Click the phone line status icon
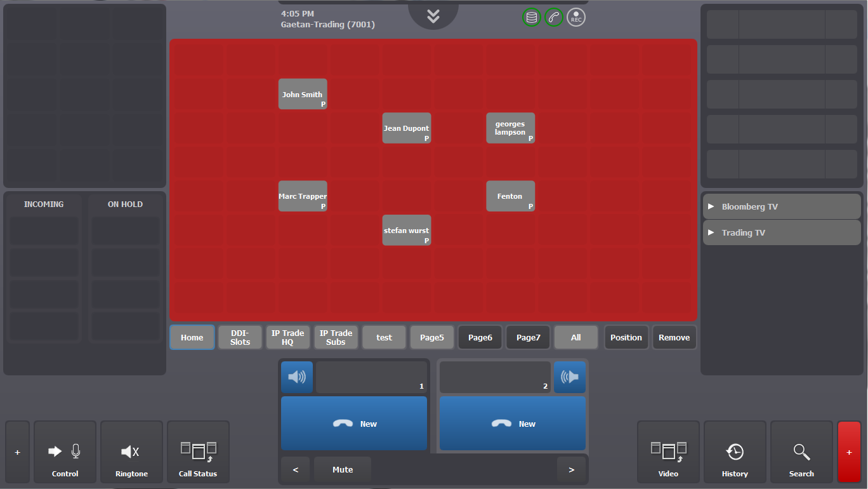Image resolution: width=868 pixels, height=489 pixels. click(554, 17)
